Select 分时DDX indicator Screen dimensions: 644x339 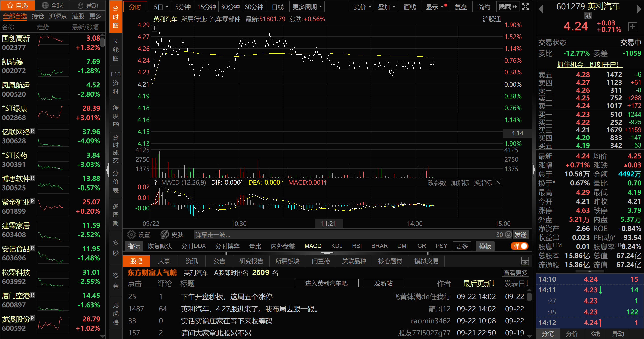(x=194, y=246)
